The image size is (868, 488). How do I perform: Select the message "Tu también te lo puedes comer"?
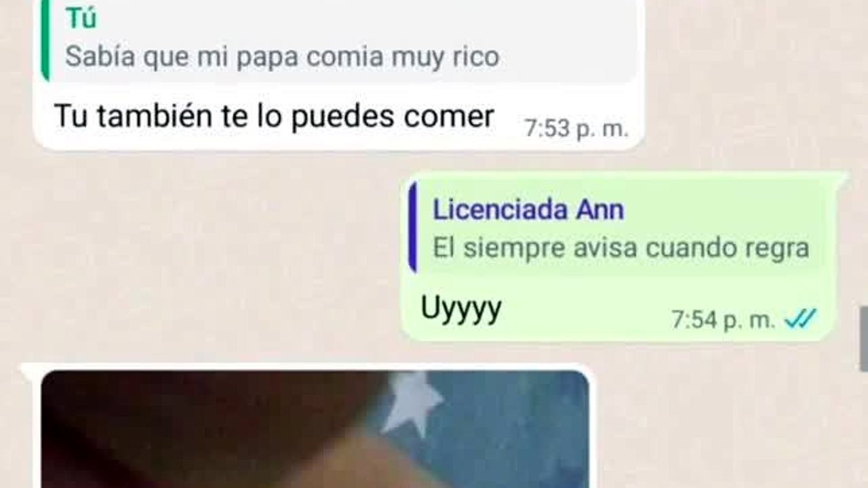click(x=273, y=116)
